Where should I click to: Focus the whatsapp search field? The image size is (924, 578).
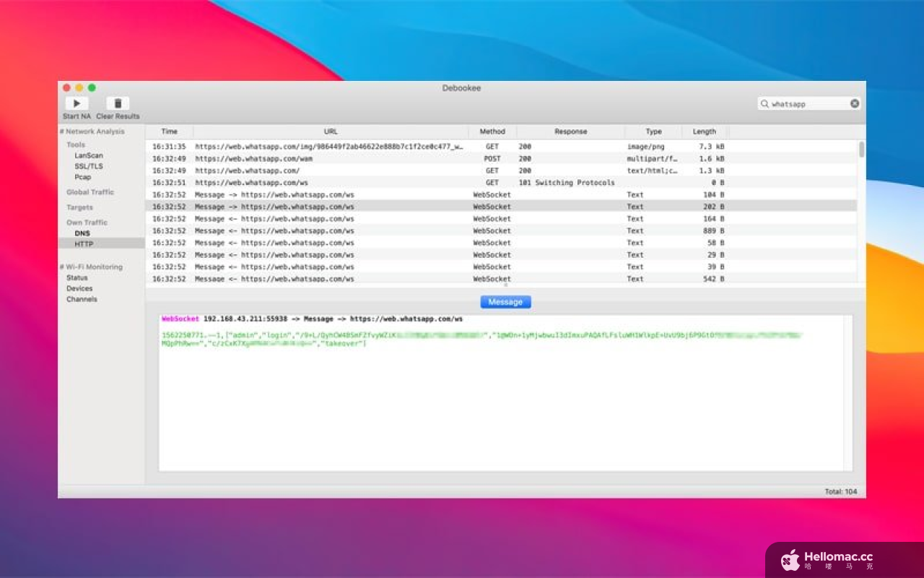click(808, 104)
